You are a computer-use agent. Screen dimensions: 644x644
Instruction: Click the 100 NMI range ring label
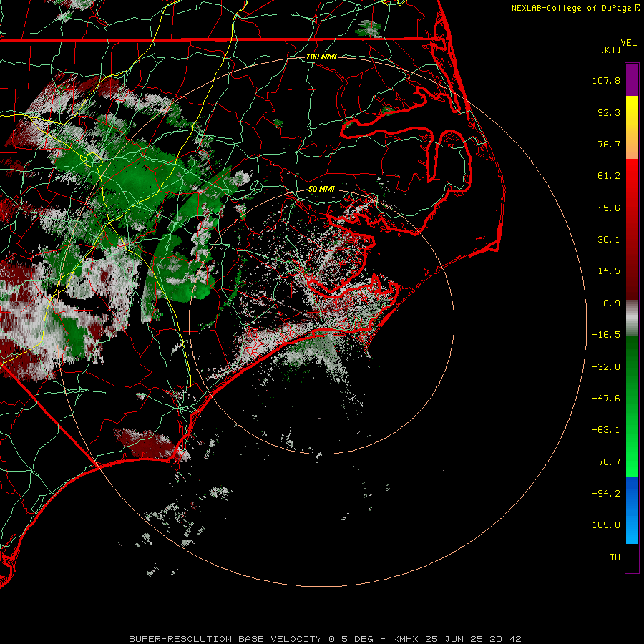point(321,57)
